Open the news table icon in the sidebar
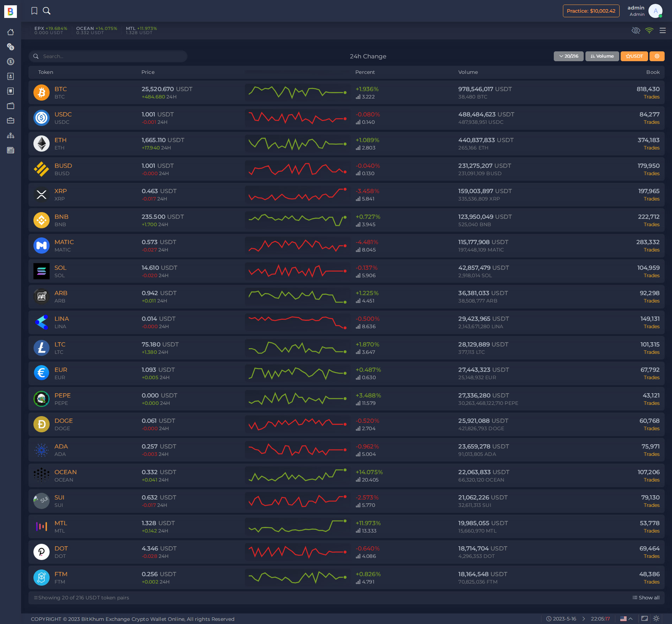This screenshot has width=672, height=624. click(x=11, y=150)
